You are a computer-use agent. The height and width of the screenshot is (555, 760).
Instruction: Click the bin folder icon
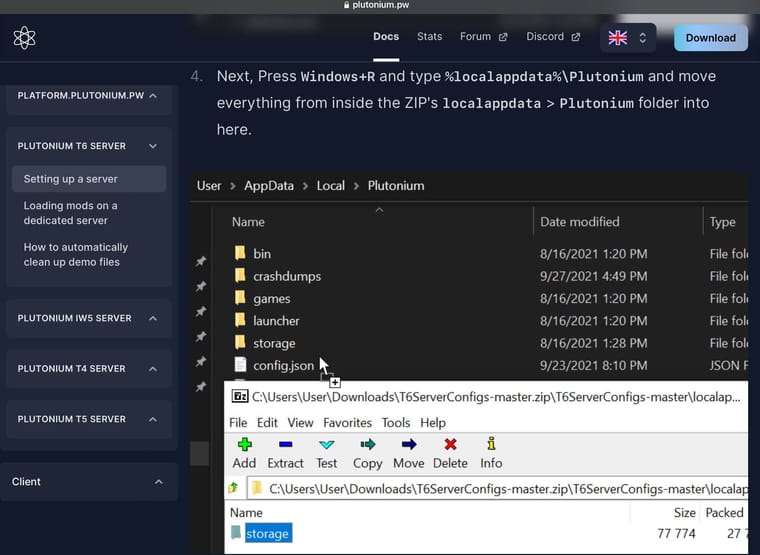[240, 253]
